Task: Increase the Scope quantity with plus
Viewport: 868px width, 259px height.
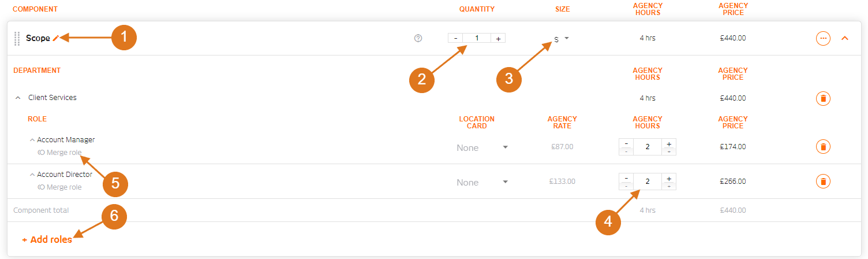Action: coord(499,38)
